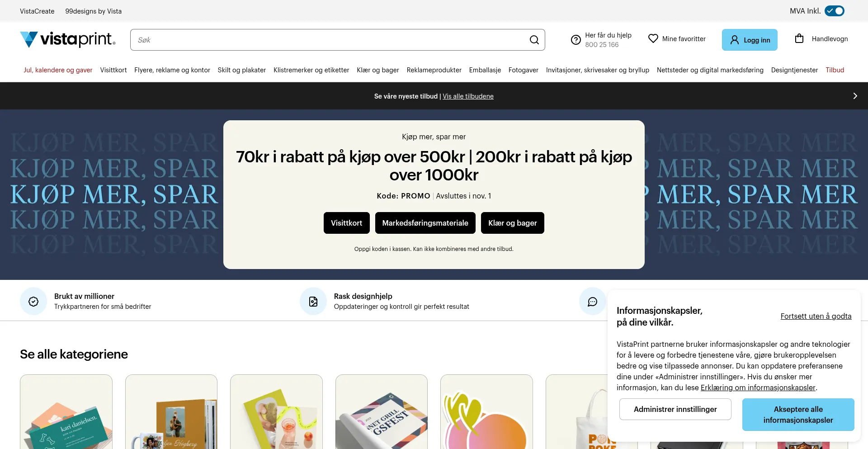Click the phone number 800 25 166
The height and width of the screenshot is (449, 868).
[x=602, y=45]
